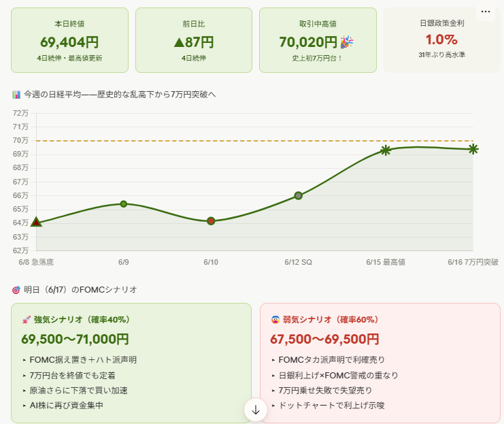Open the three-dot more options menu

pos(486,12)
